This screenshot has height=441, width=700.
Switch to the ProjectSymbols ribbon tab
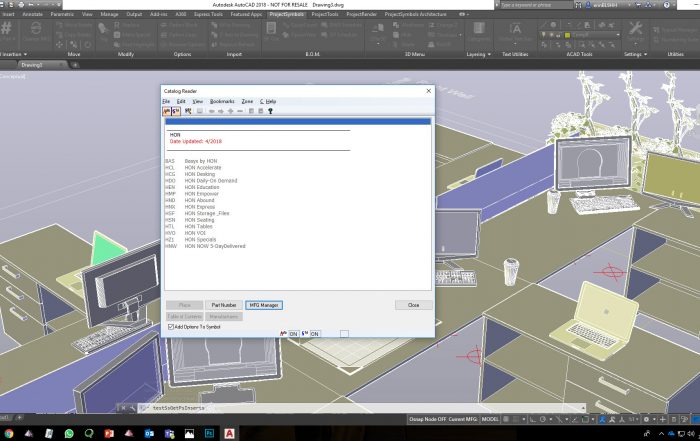286,14
